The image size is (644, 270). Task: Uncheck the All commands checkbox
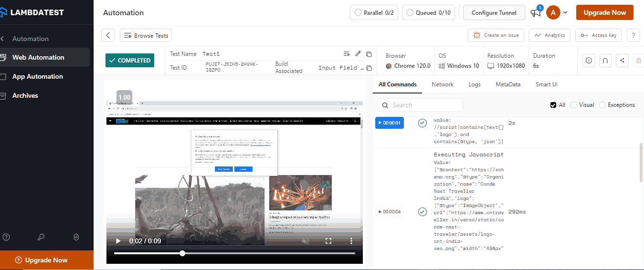[553, 105]
